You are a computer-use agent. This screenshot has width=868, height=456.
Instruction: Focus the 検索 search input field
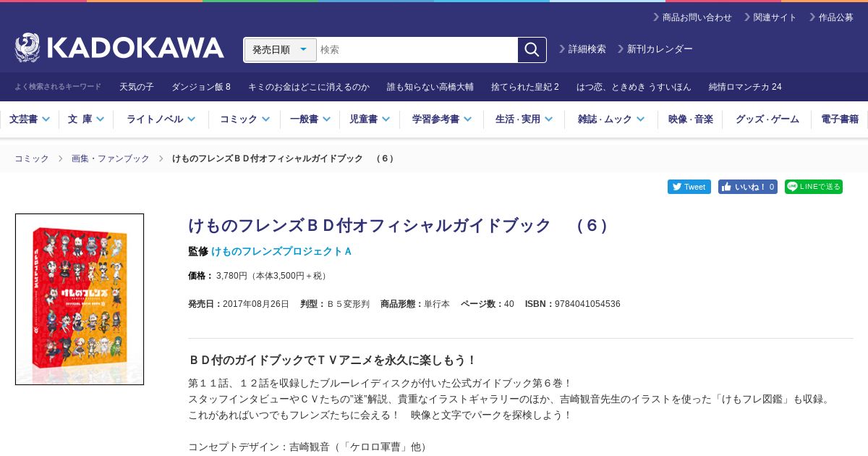(417, 50)
